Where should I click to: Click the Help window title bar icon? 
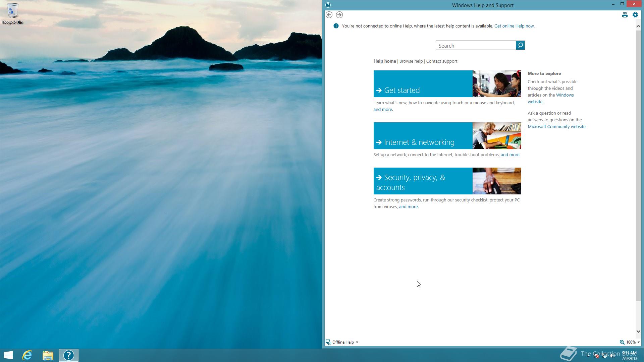328,5
